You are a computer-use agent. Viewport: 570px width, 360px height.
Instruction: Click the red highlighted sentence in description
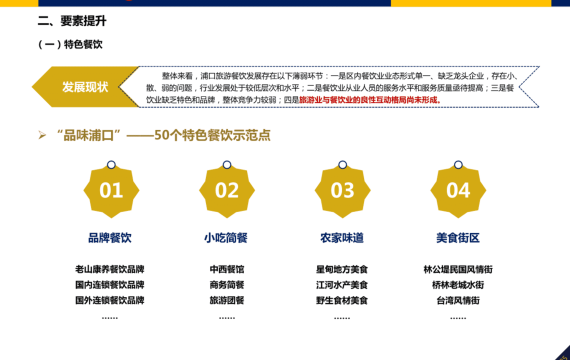pos(370,100)
